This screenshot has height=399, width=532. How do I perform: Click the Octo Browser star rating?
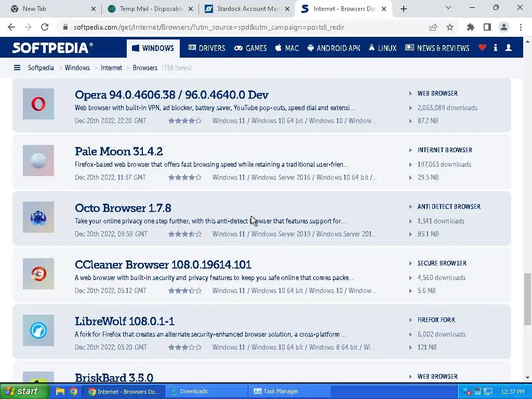click(185, 234)
